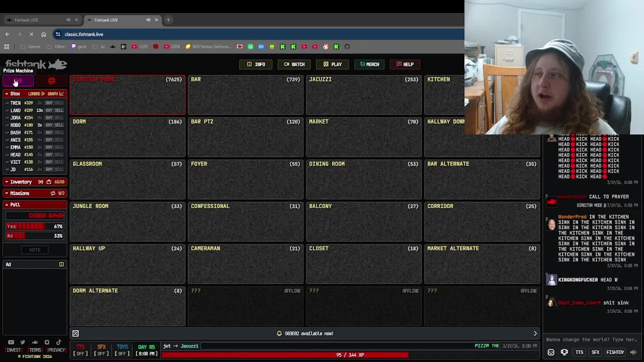
Task: Click the S03E02 bell notification
Action: click(305, 334)
